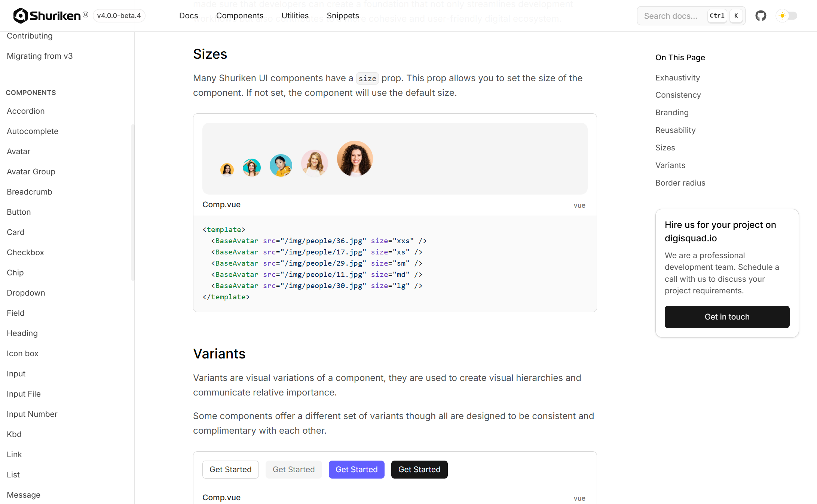Jump to Exhaustivity section in page outline

point(677,78)
